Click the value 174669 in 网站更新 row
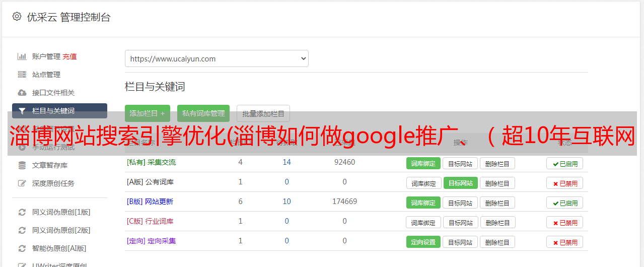The image size is (644, 267). (344, 202)
